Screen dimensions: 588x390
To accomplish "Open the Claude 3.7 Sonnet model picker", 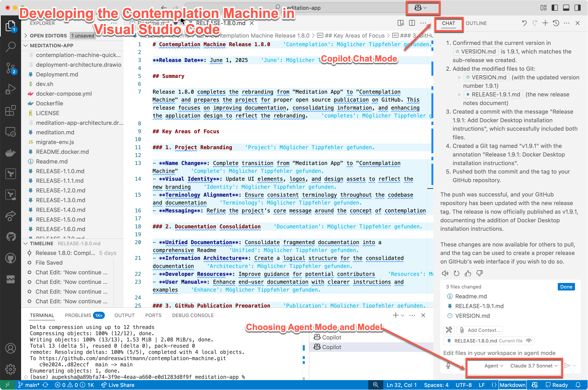I will coord(534,365).
